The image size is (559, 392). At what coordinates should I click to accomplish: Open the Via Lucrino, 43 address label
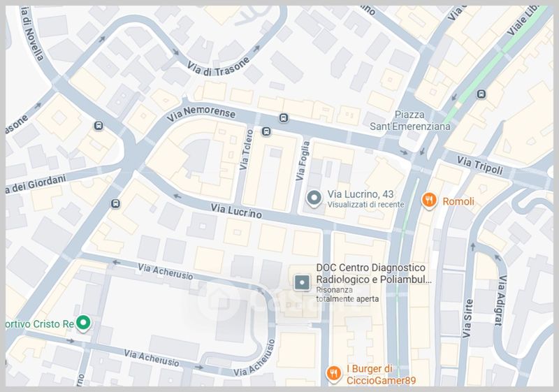click(x=361, y=194)
